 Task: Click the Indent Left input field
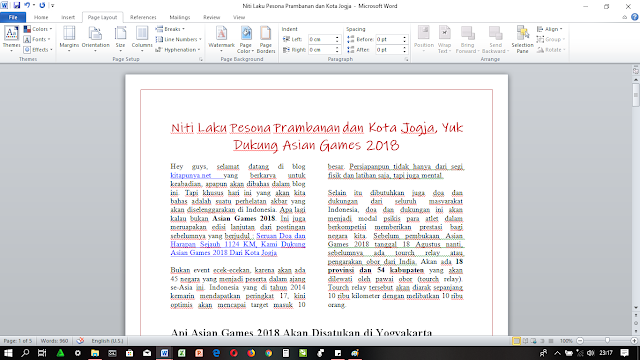coord(322,39)
